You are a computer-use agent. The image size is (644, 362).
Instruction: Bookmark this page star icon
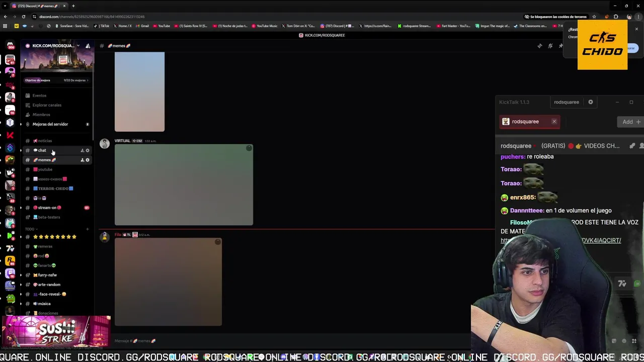click(594, 17)
